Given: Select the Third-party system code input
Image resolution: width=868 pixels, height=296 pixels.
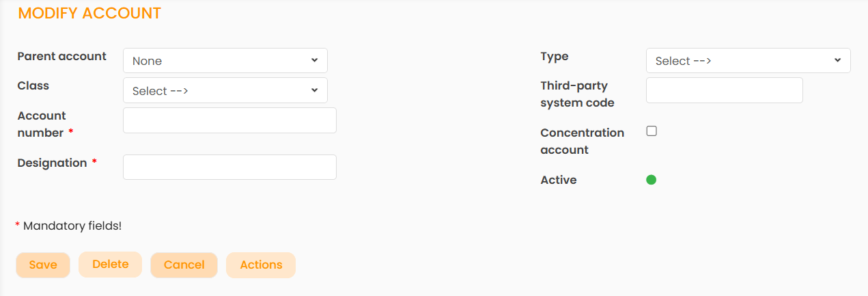Looking at the screenshot, I should (724, 90).
